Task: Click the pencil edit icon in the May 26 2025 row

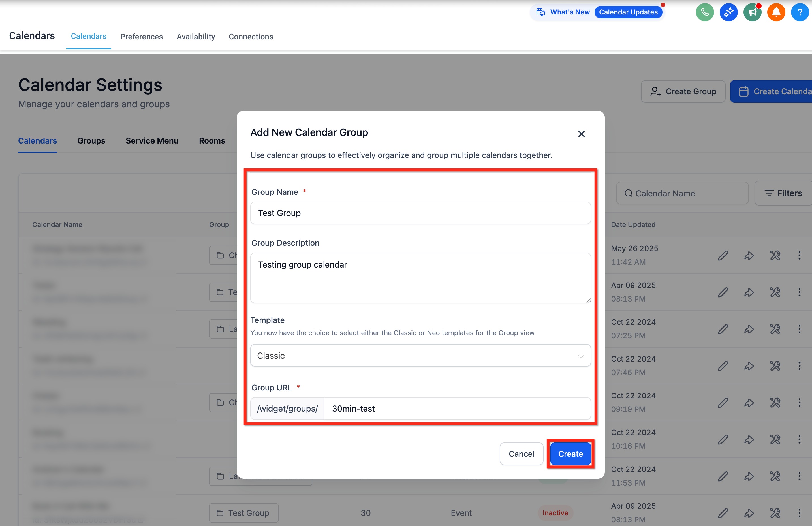Action: (x=723, y=255)
